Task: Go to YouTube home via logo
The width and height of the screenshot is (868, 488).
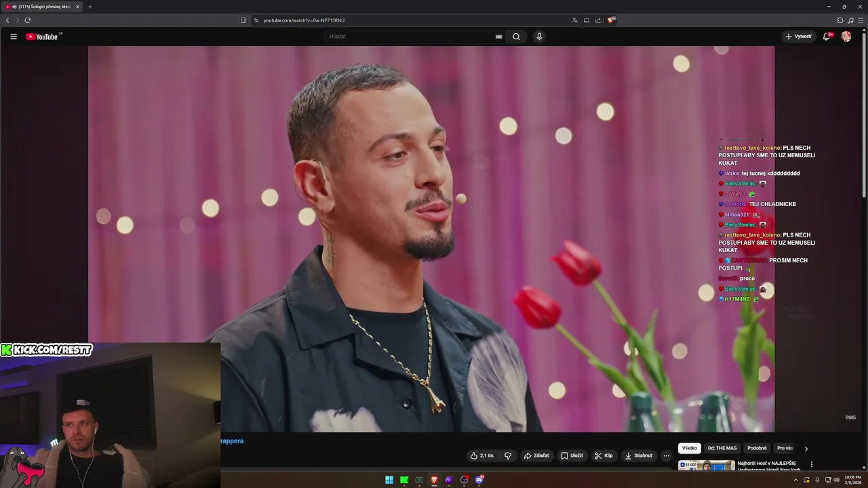Action: (43, 37)
